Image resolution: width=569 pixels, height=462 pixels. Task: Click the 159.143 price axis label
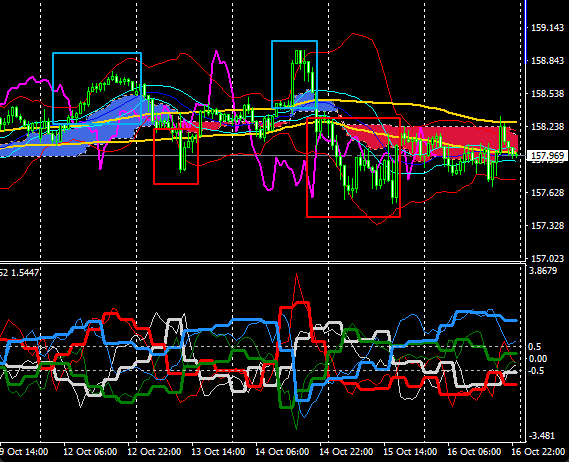pyautogui.click(x=547, y=28)
